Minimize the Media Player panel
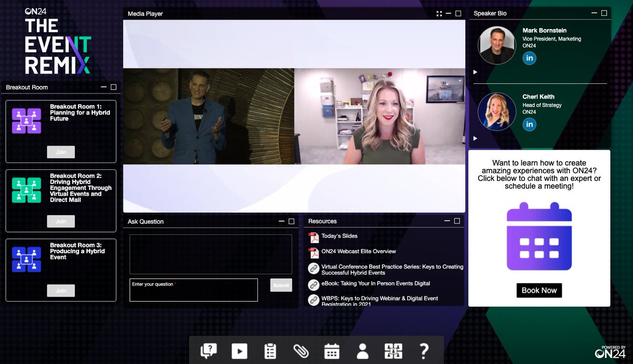Viewport: 633px width, 364px height. [448, 14]
